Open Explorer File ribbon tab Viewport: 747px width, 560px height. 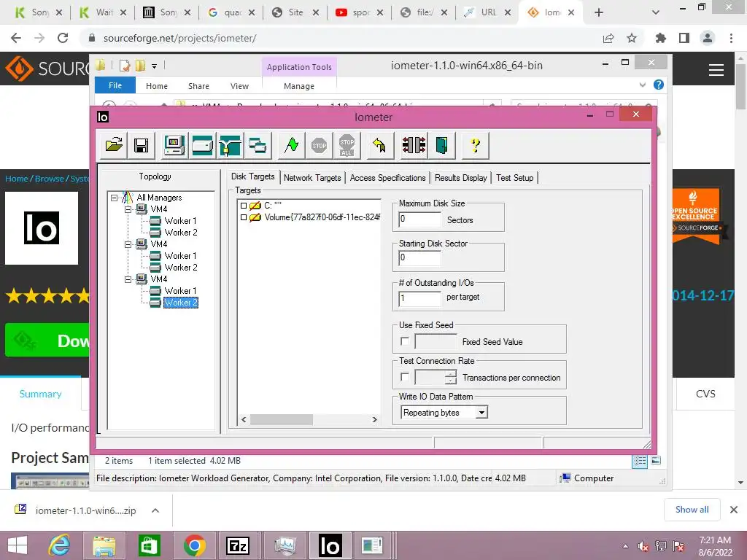[x=115, y=85]
